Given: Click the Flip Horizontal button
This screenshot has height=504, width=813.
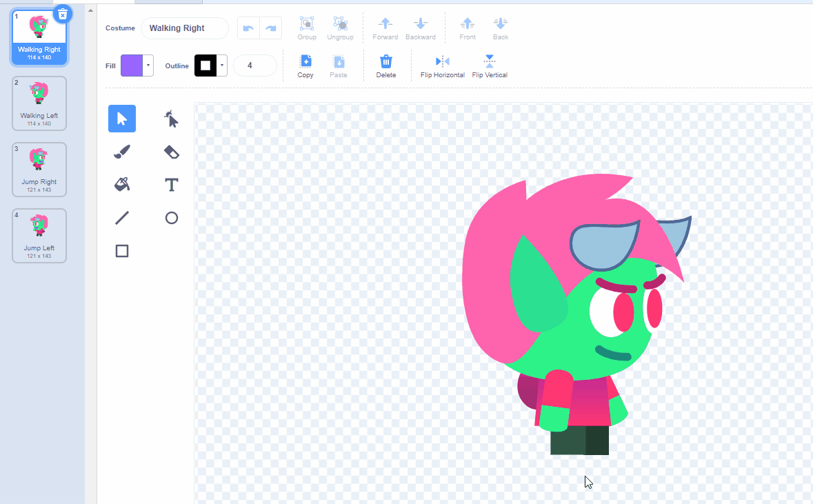Looking at the screenshot, I should tap(442, 66).
